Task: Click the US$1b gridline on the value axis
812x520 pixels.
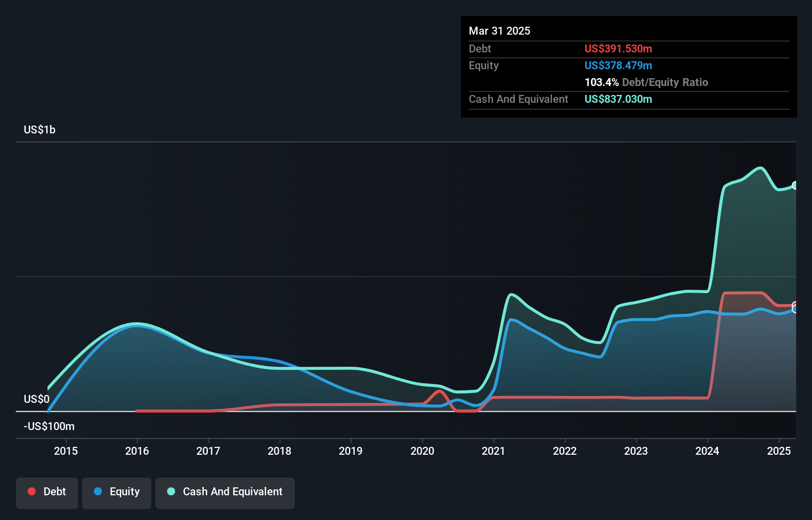Action: pyautogui.click(x=40, y=130)
